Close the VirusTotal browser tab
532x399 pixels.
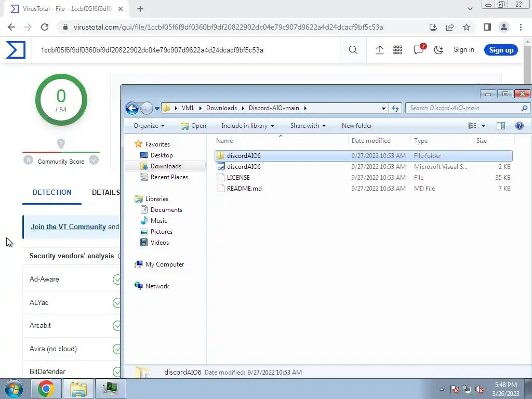coord(121,9)
